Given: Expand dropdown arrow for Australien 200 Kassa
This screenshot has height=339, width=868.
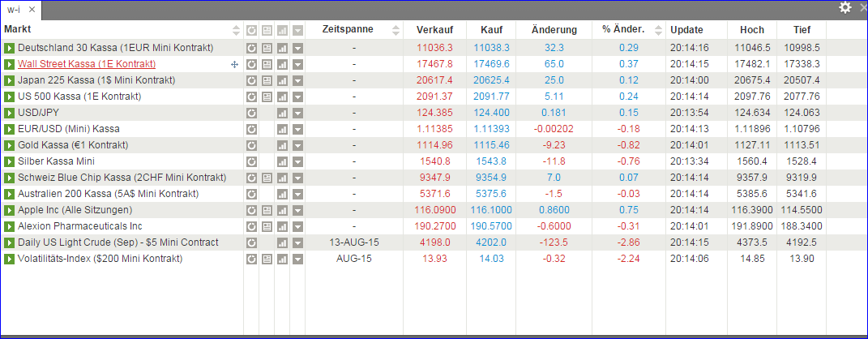Looking at the screenshot, I should click(x=297, y=195).
